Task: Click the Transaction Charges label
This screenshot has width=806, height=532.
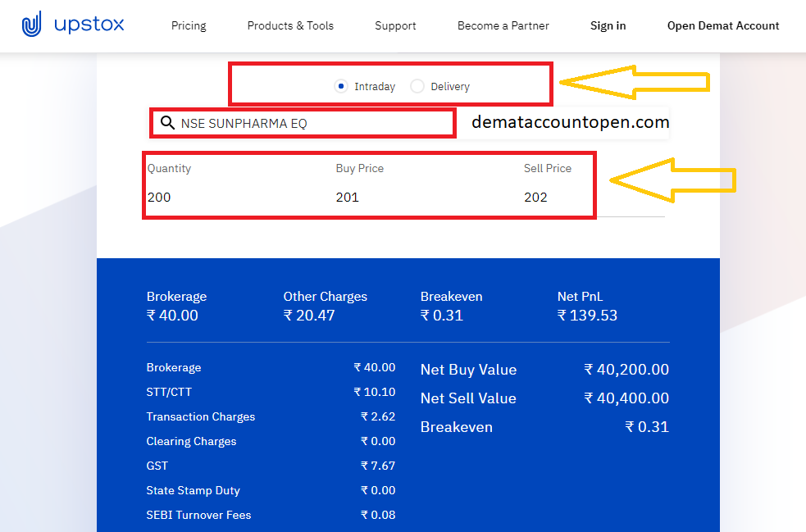Action: point(201,417)
